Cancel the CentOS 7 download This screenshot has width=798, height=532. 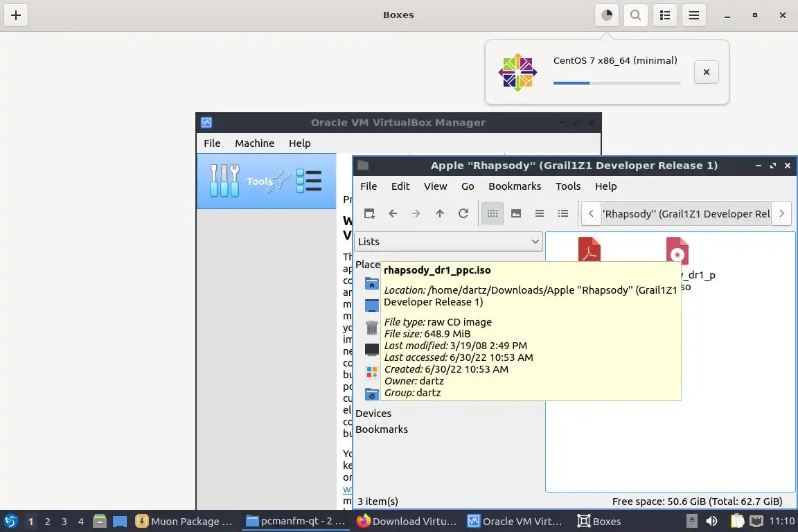[706, 72]
